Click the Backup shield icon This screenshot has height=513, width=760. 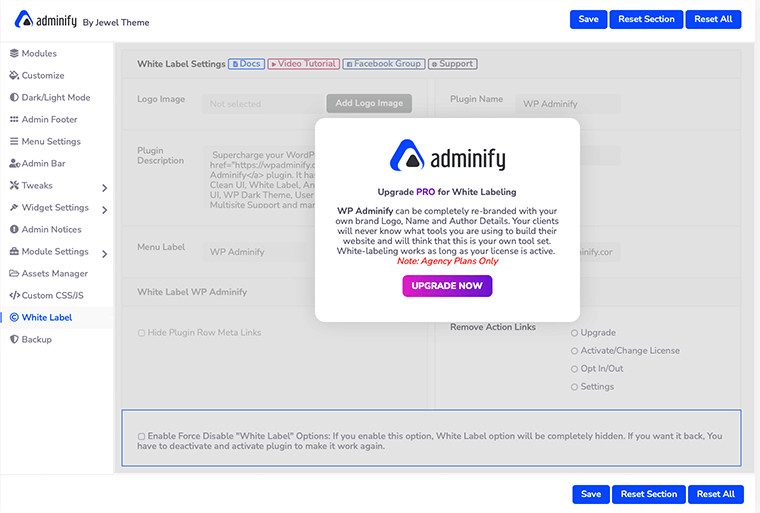point(14,340)
